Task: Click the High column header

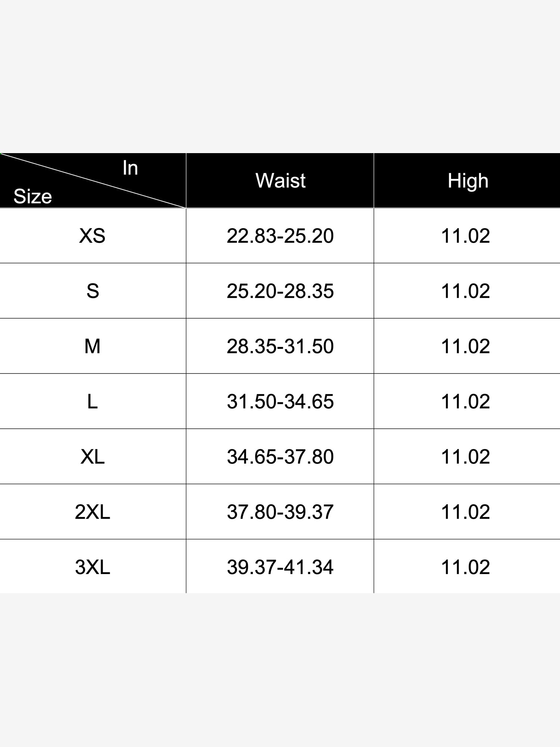Action: [468, 181]
